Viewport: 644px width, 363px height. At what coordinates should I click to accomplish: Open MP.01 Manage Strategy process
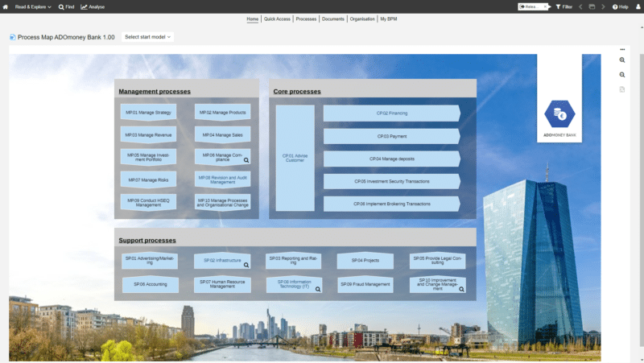pyautogui.click(x=148, y=113)
